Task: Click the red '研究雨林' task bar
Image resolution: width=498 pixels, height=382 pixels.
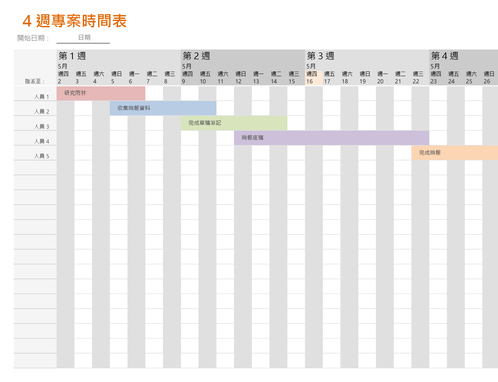Action: point(101,93)
